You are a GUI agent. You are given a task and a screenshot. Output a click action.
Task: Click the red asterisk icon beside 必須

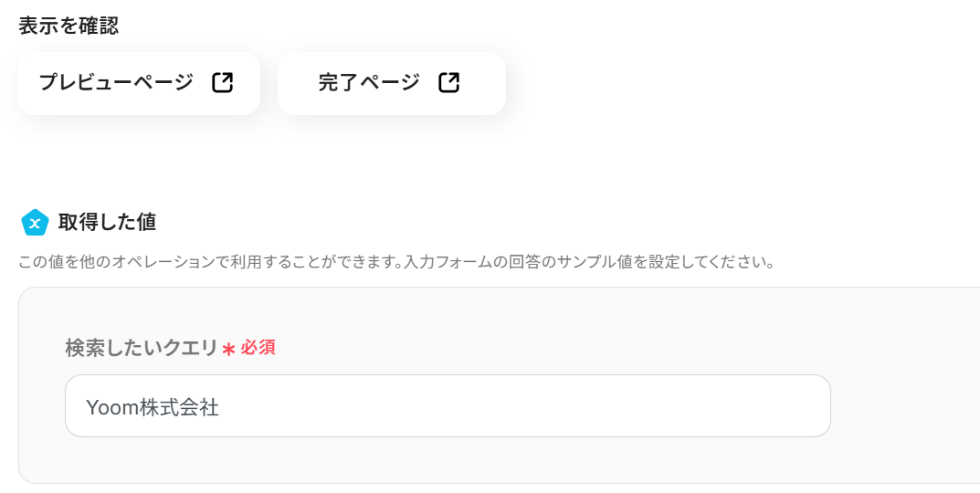(x=228, y=349)
